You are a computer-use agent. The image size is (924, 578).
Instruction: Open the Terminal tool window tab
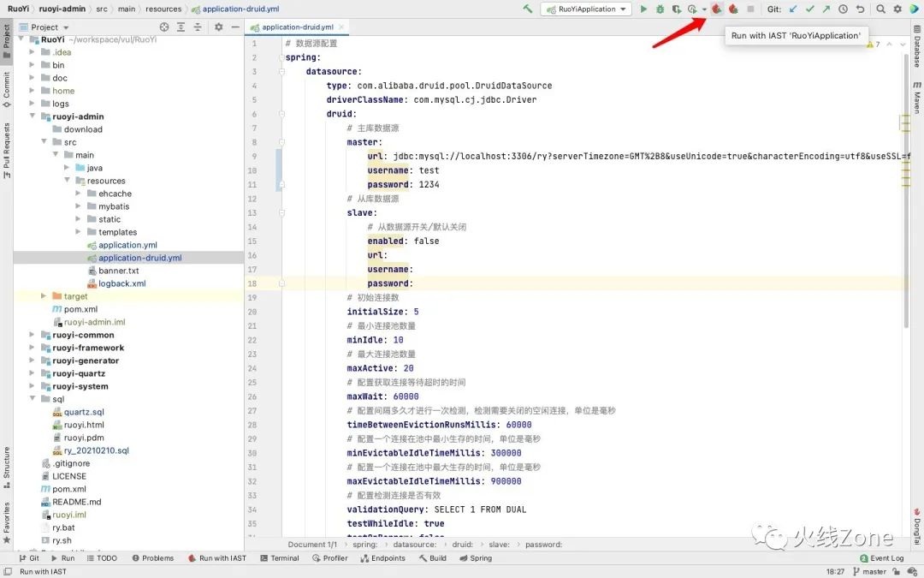pyautogui.click(x=279, y=558)
